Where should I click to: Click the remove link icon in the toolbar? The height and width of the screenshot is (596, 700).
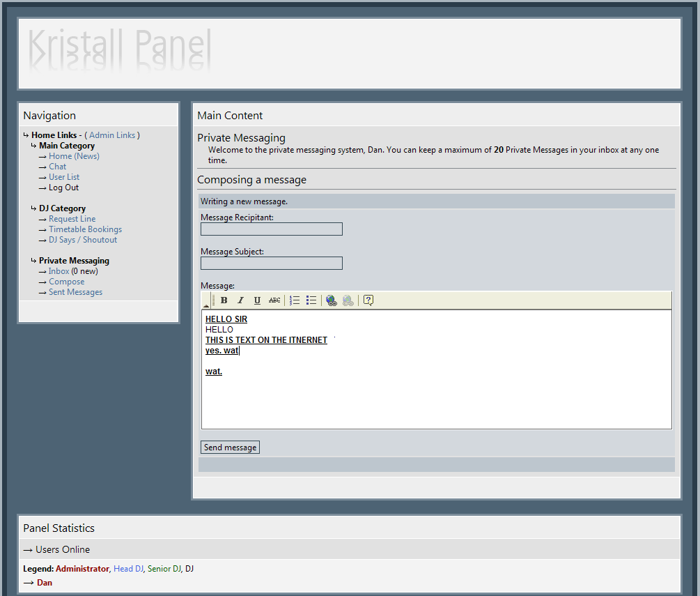[x=348, y=300]
